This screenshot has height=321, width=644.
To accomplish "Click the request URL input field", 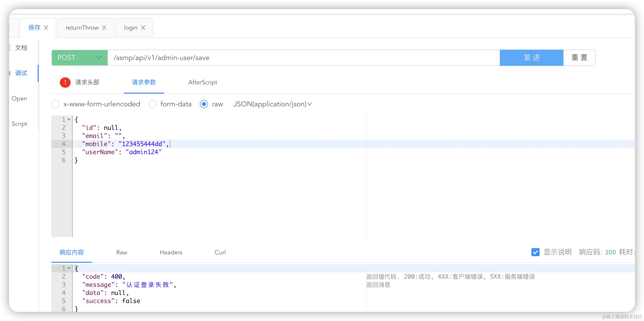I will pyautogui.click(x=304, y=58).
